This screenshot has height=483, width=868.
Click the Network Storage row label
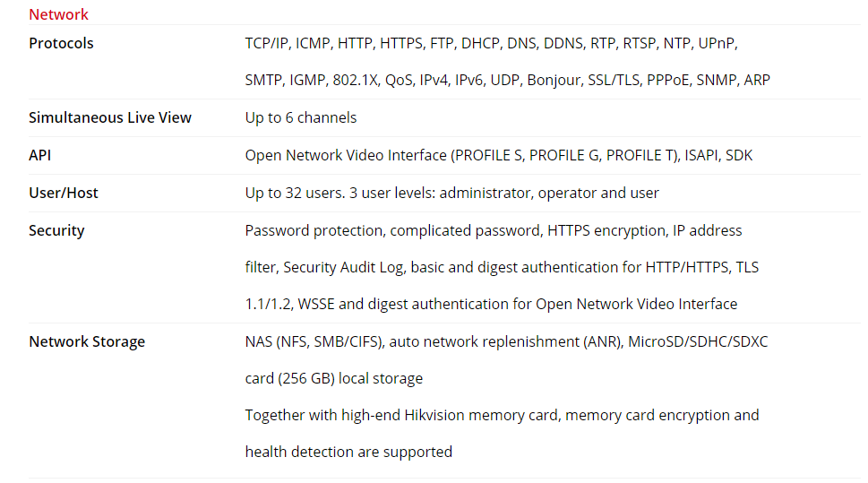pyautogui.click(x=87, y=341)
